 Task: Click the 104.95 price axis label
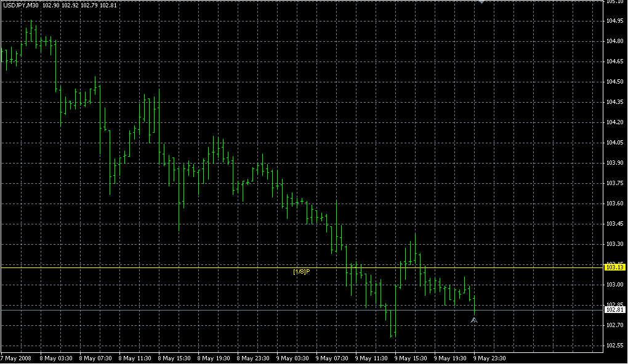(615, 21)
